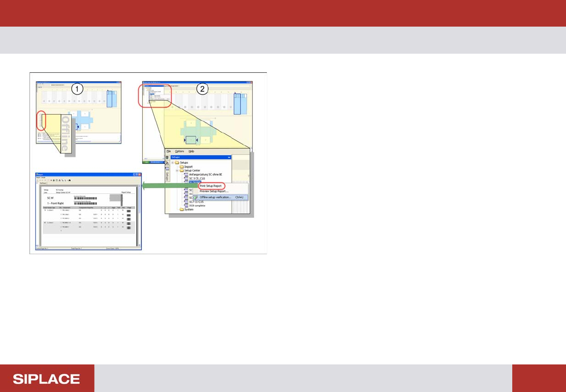The image size is (566, 392).
Task: Switch to the MainReport tab
Action: (x=43, y=183)
